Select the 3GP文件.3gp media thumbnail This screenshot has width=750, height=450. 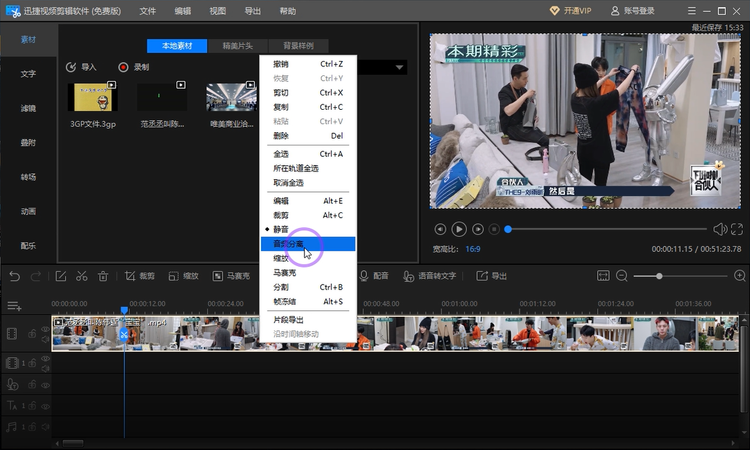tap(93, 97)
